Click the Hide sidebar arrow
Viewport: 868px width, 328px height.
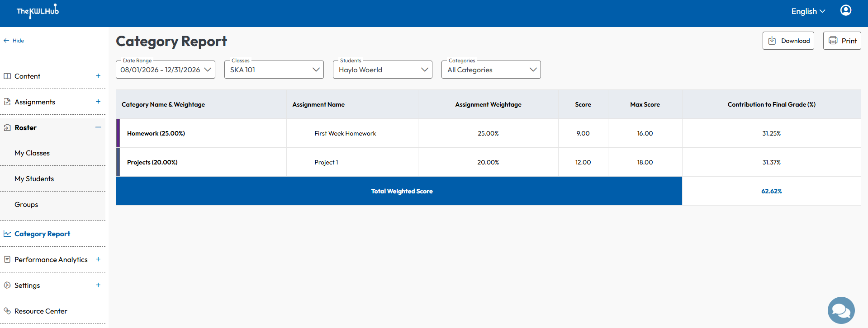6,41
